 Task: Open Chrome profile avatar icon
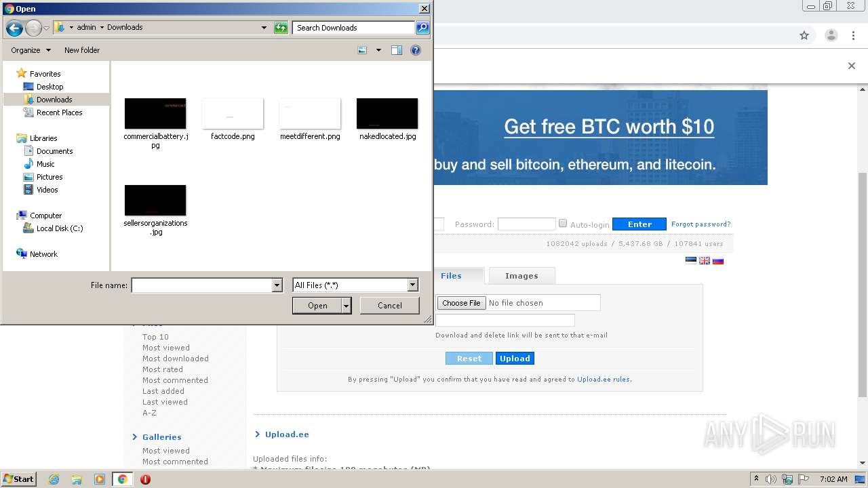click(x=831, y=35)
